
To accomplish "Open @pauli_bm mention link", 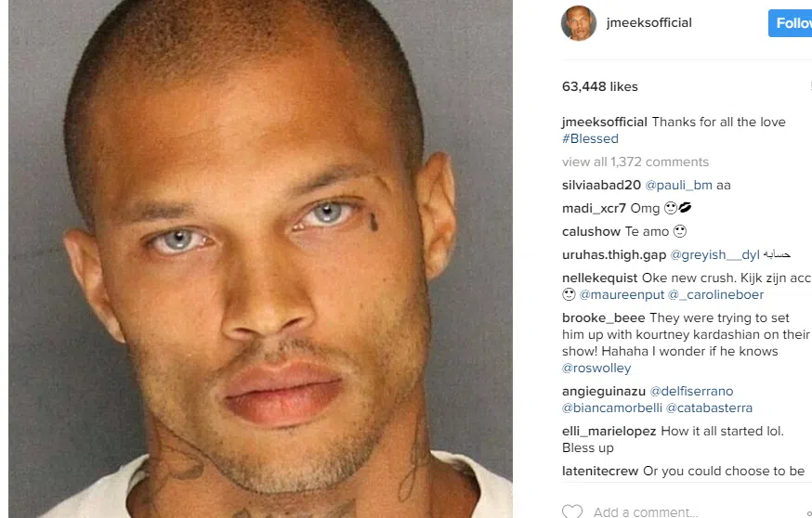I will pos(678,186).
